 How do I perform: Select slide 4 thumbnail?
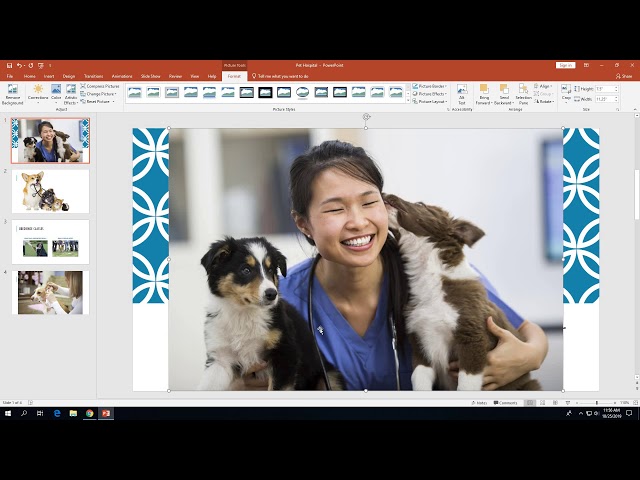50,292
